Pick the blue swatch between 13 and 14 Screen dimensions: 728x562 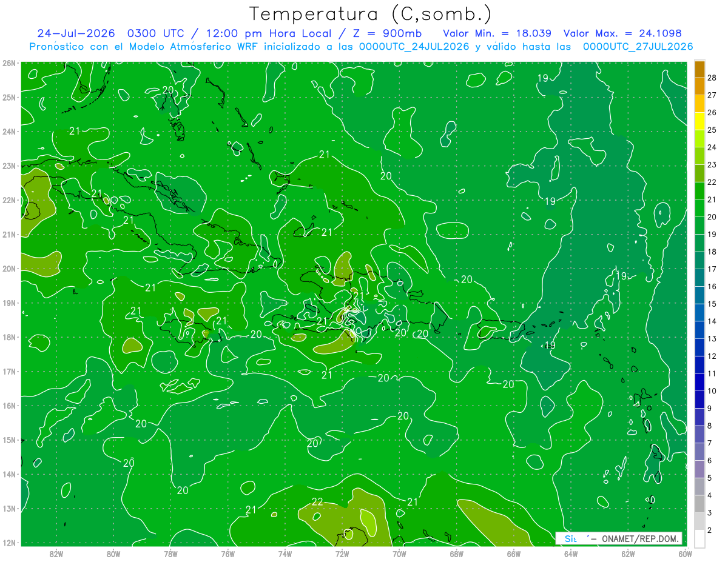[x=699, y=330]
